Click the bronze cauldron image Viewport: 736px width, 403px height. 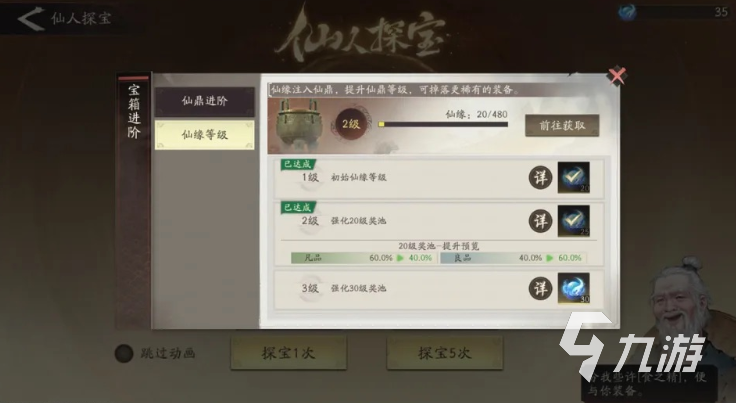click(299, 123)
